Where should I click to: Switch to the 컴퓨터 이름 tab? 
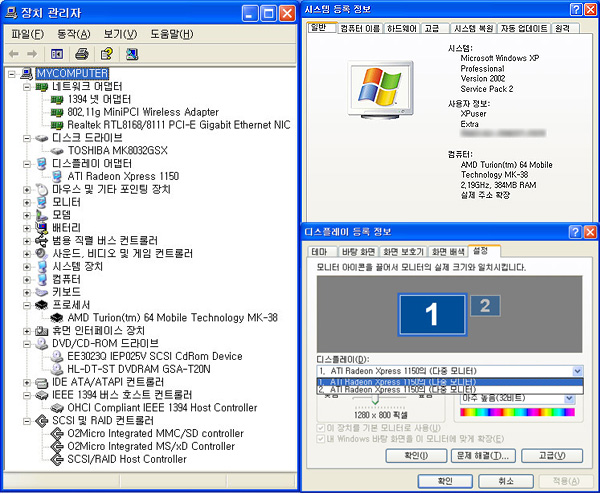click(x=360, y=29)
